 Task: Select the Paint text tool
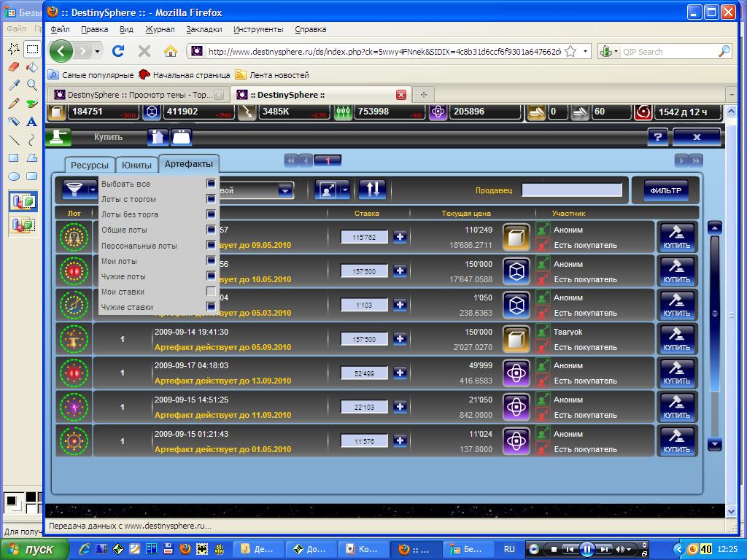pos(31,122)
